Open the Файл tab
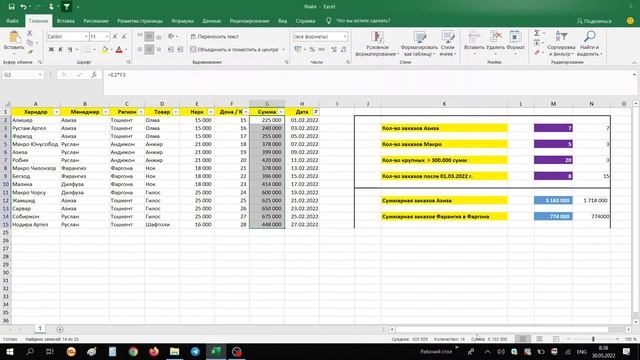The height and width of the screenshot is (360, 640). (12, 21)
